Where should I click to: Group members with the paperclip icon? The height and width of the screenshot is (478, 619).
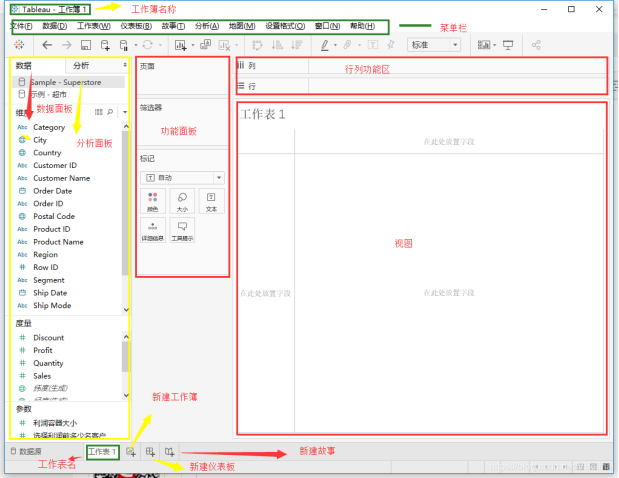click(347, 45)
